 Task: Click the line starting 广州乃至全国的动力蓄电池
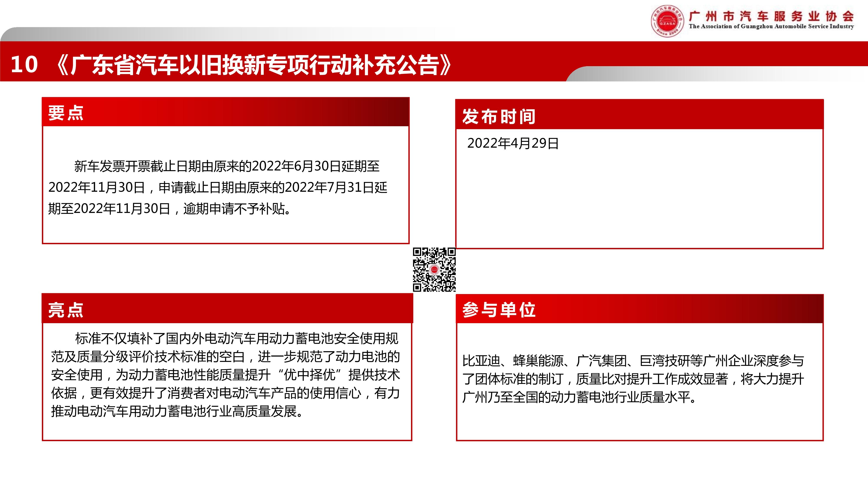tap(580, 397)
